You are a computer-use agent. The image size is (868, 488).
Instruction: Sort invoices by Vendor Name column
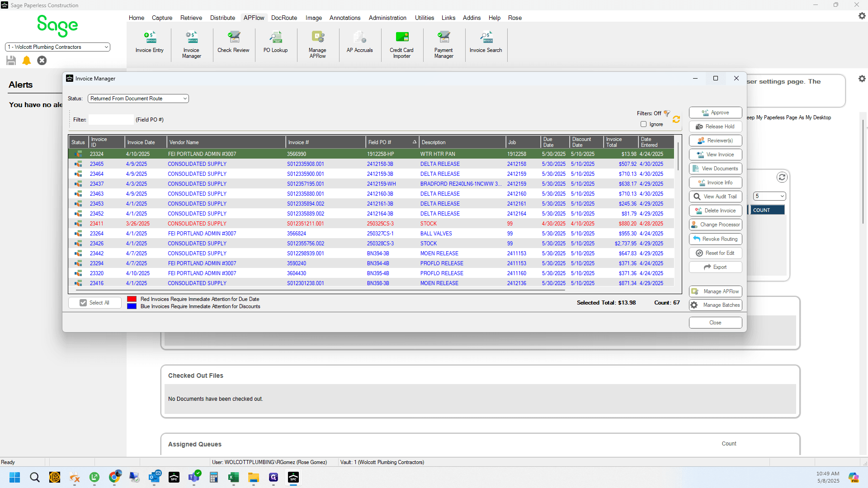pyautogui.click(x=226, y=142)
